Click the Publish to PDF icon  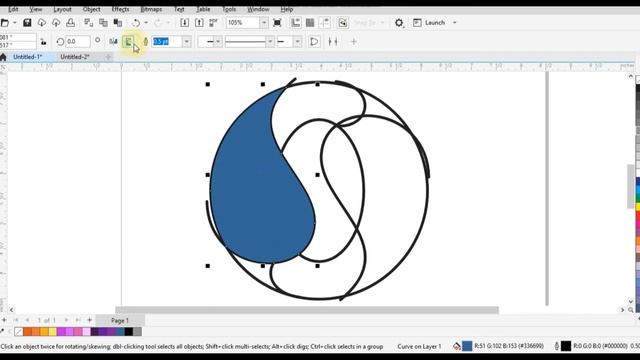pos(213,23)
